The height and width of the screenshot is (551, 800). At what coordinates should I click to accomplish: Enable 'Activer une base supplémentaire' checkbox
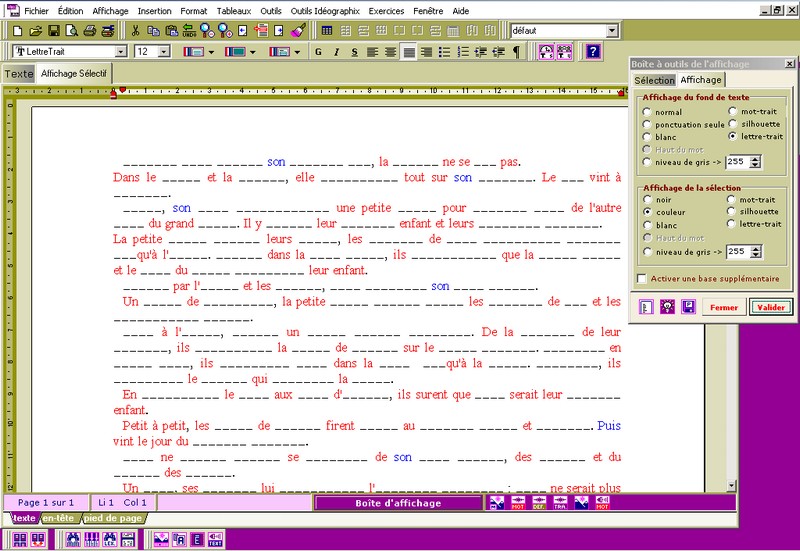[642, 278]
